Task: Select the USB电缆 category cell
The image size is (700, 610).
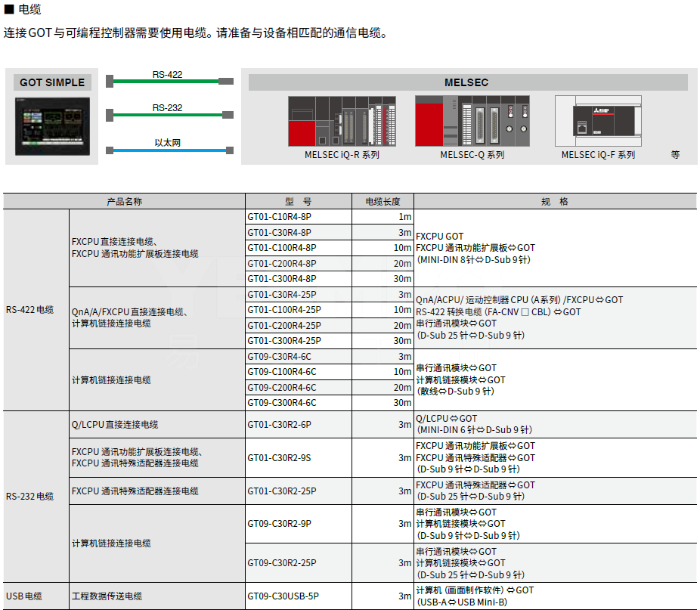Action: pyautogui.click(x=24, y=596)
